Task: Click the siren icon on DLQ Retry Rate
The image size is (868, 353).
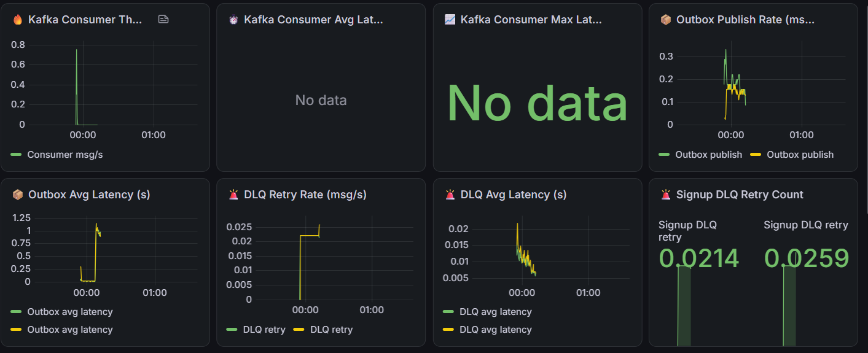Action: [233, 195]
